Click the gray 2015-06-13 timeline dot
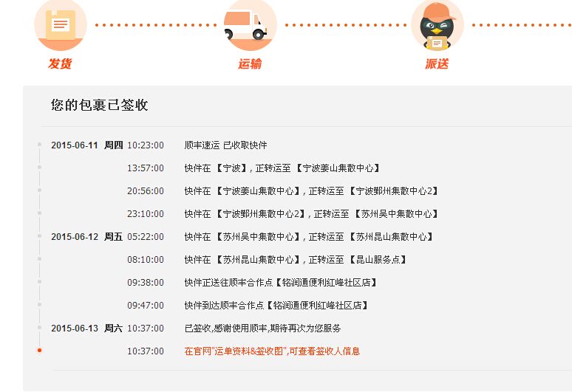 (x=39, y=327)
